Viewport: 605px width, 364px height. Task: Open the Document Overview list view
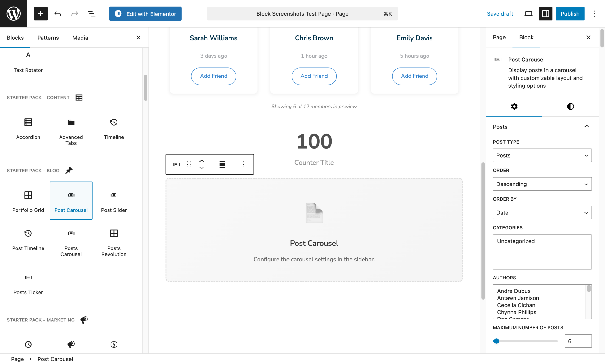tap(92, 13)
